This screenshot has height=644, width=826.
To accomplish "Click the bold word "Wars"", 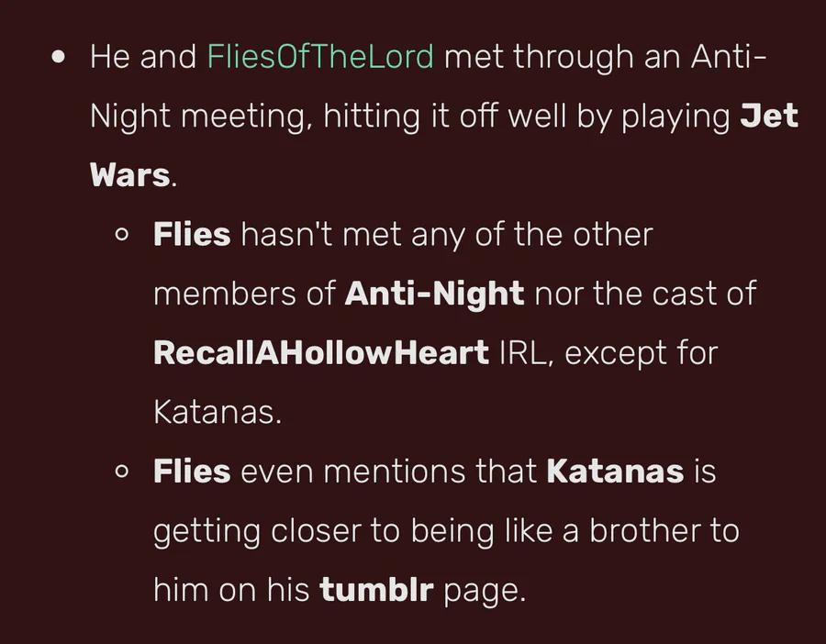I will (x=131, y=175).
